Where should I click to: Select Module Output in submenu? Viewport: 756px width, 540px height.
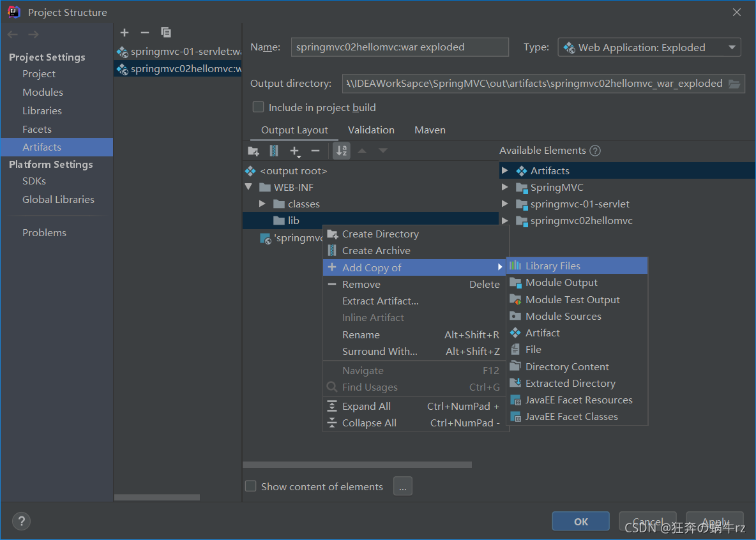click(577, 283)
